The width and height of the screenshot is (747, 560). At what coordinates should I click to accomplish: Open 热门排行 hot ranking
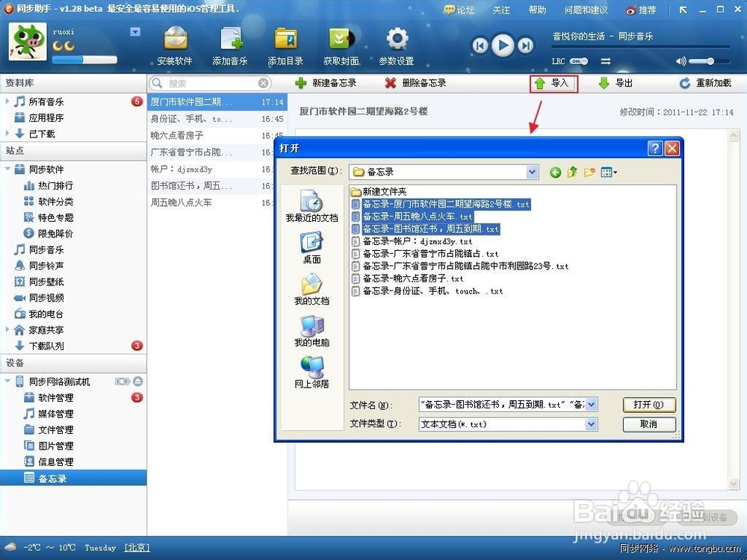pos(55,185)
